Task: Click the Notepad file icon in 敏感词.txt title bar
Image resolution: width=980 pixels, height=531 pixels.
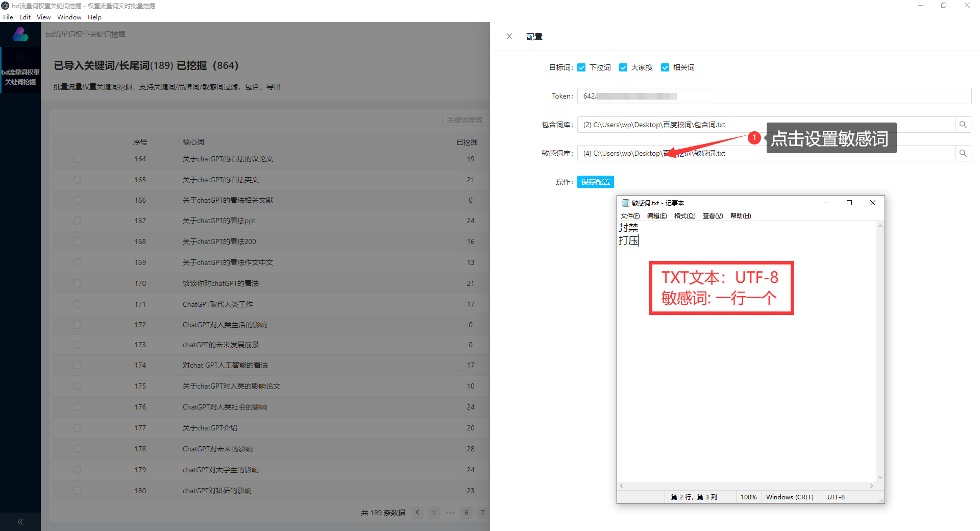Action: click(625, 202)
